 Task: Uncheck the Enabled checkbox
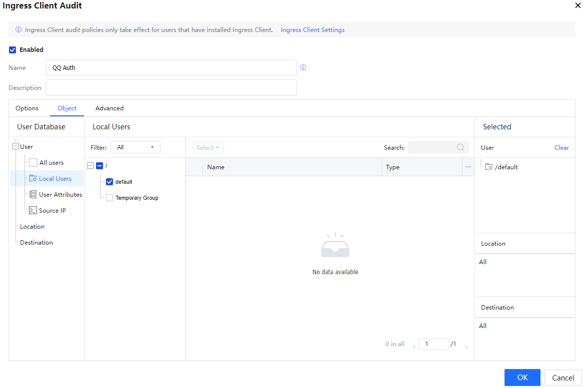point(12,50)
